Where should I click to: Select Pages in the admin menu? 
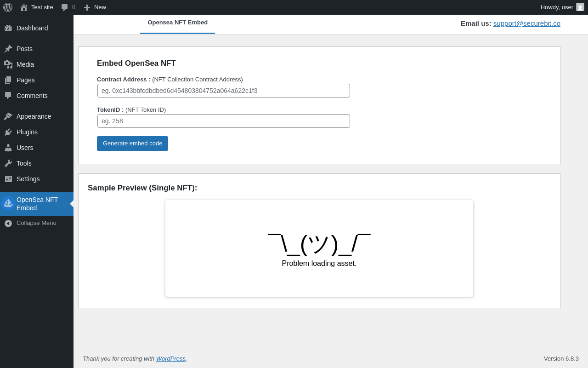(x=37, y=80)
